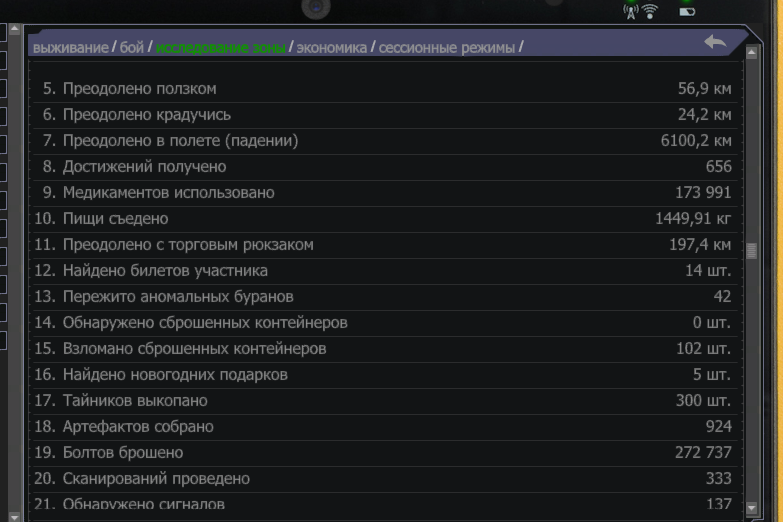
Task: Click the left panel scroll-down arrow
Action: point(14,517)
